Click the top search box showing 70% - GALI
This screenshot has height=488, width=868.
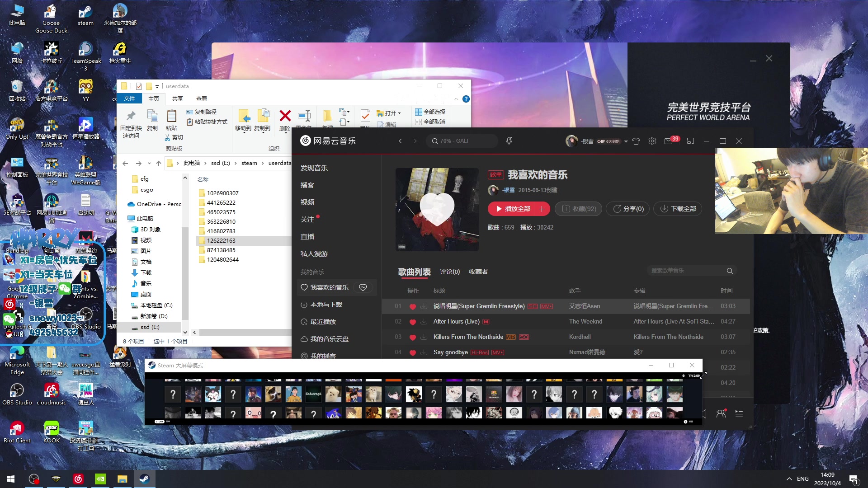click(462, 141)
